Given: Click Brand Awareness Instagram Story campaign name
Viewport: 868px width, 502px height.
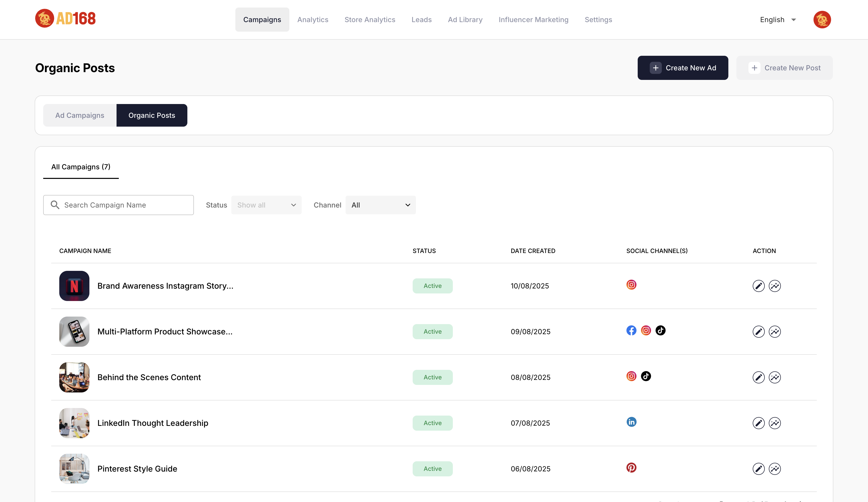Looking at the screenshot, I should pos(165,286).
